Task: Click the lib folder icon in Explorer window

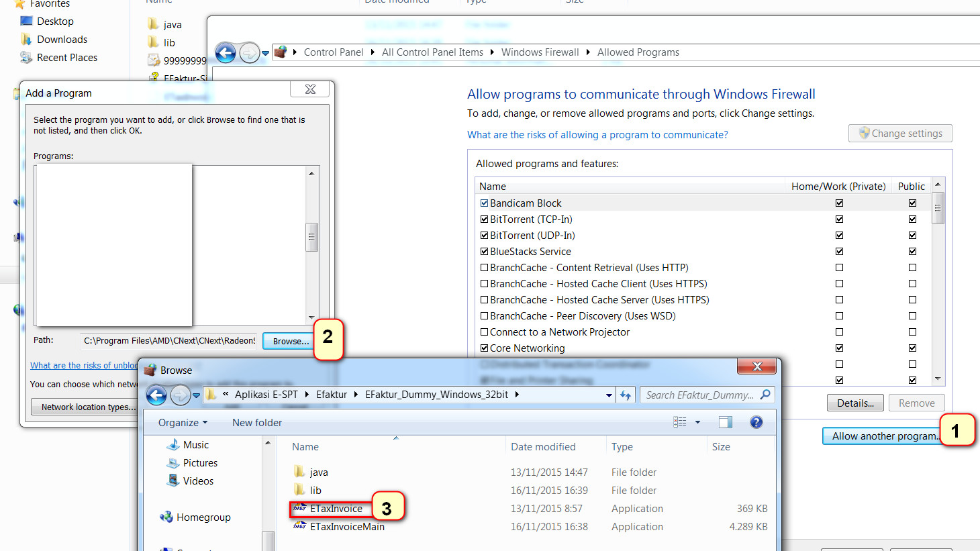Action: 154,43
